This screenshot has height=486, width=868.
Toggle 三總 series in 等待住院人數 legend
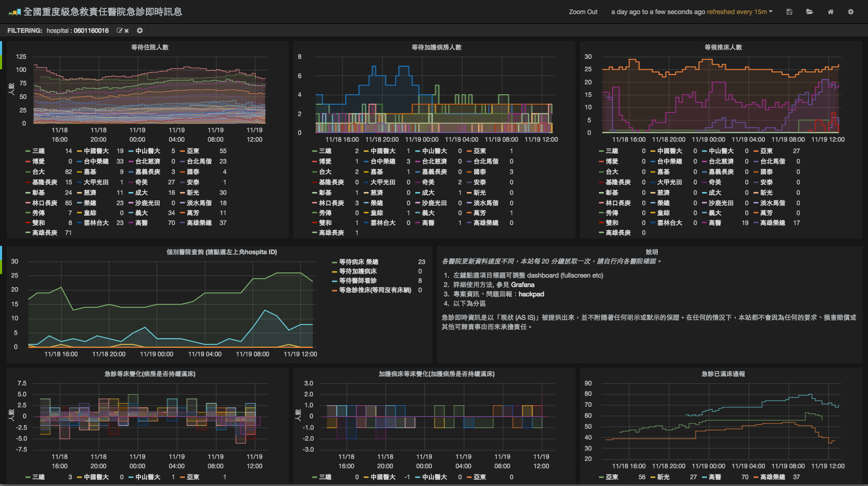(39, 151)
